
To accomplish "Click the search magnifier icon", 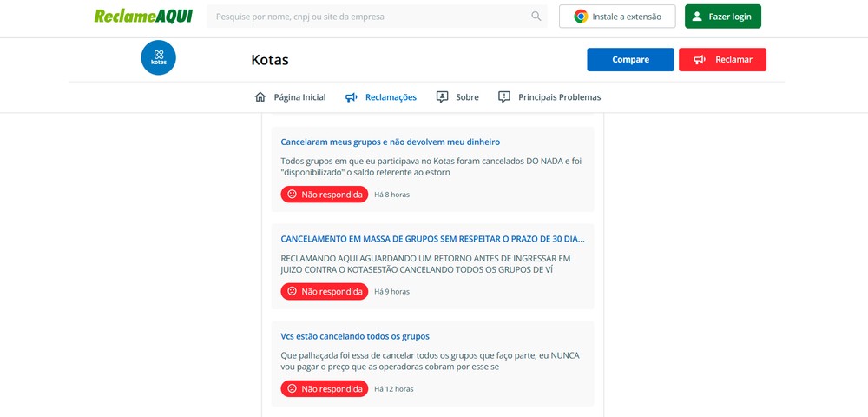I will (536, 16).
